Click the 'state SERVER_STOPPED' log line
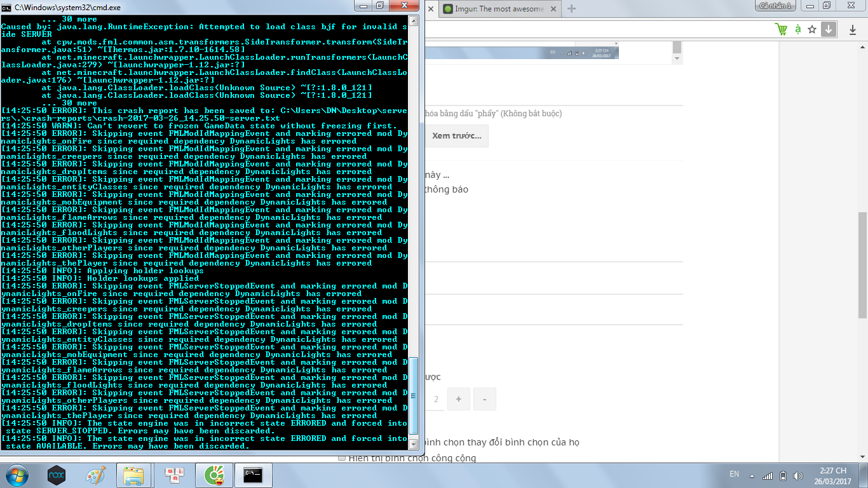Screen dimensions: 868x488 [x=139, y=431]
